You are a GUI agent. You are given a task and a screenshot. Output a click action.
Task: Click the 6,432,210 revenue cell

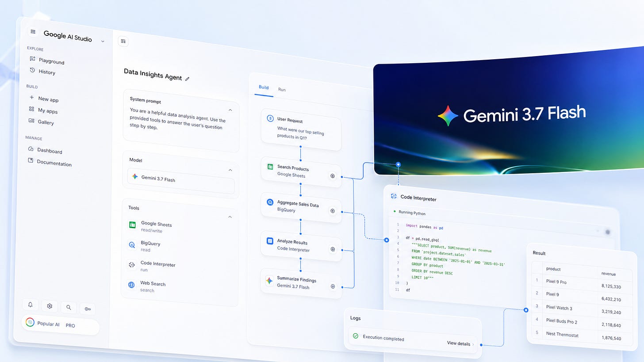coord(611,300)
